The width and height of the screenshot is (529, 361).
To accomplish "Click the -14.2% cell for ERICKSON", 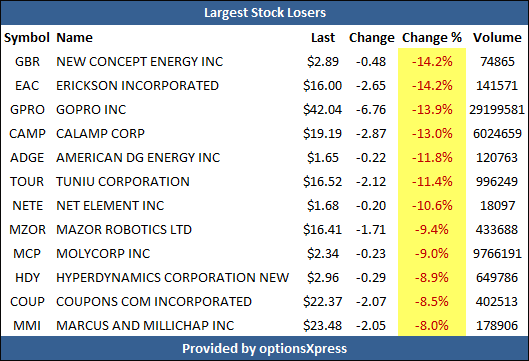I will (x=432, y=86).
